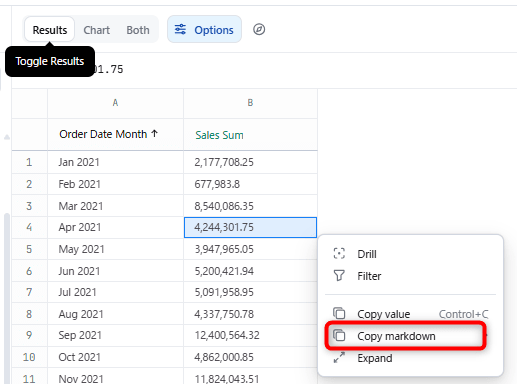Select the Jan 2021 cell
Screen dimensions: 517x384
115,162
